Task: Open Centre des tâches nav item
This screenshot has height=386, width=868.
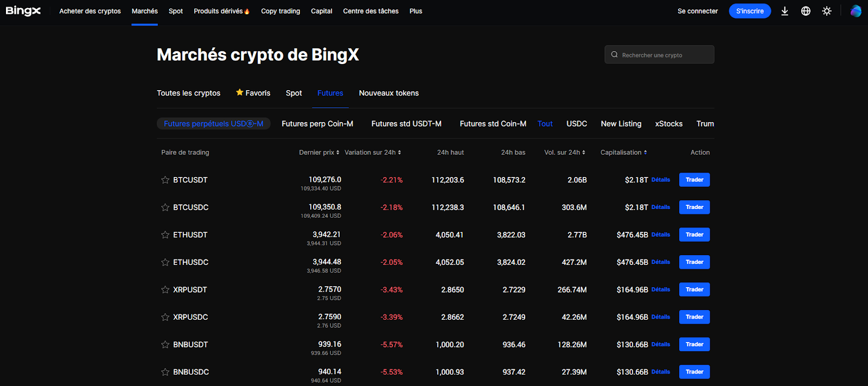Action: click(x=371, y=11)
